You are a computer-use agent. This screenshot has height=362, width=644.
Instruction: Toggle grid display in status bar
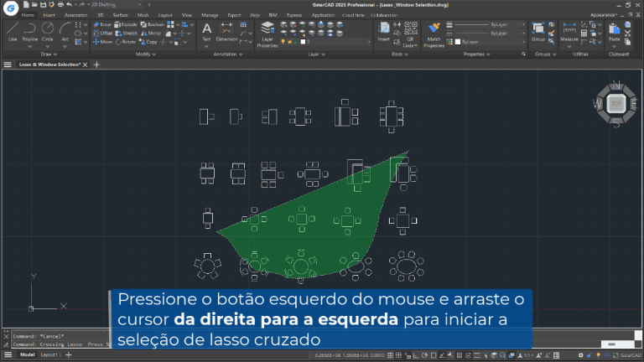pos(398,355)
